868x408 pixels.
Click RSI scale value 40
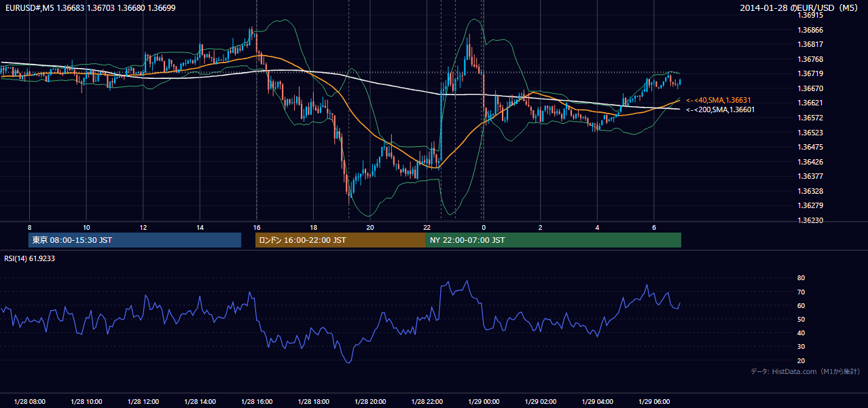coord(801,333)
